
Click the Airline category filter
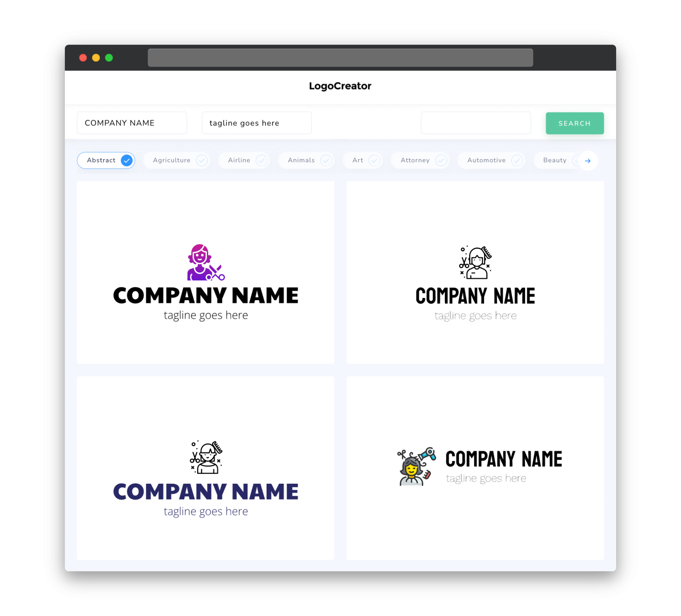[x=245, y=160]
